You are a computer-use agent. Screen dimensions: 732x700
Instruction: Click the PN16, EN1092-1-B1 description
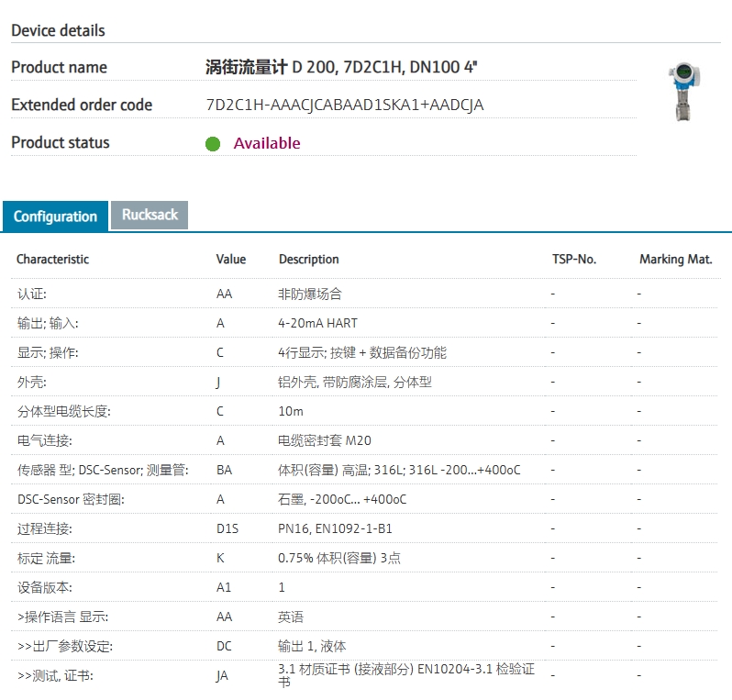(335, 528)
